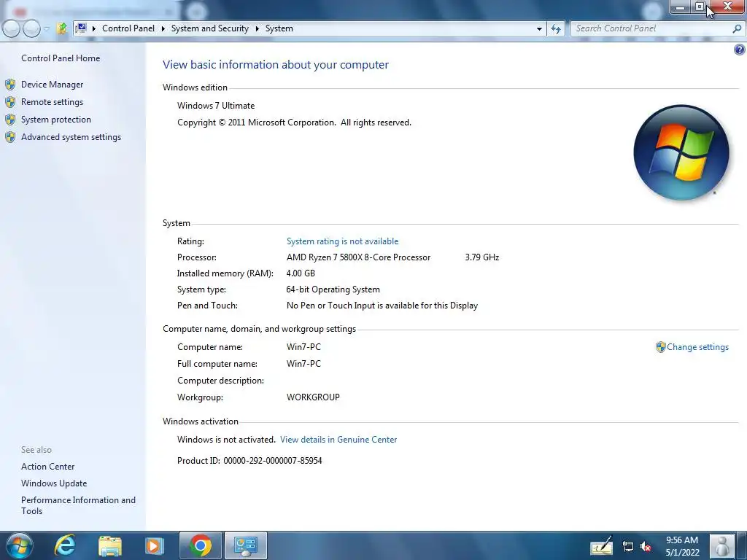Open System protection link

click(x=55, y=120)
